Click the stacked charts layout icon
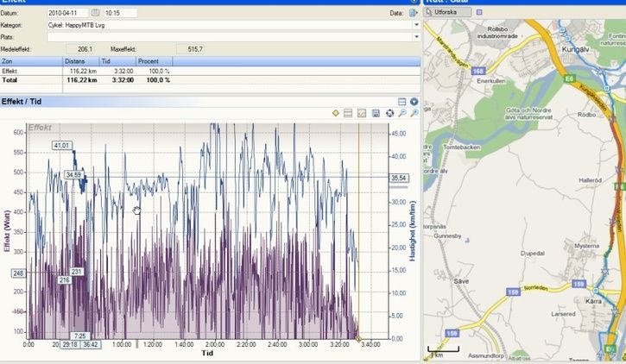 pyautogui.click(x=348, y=113)
